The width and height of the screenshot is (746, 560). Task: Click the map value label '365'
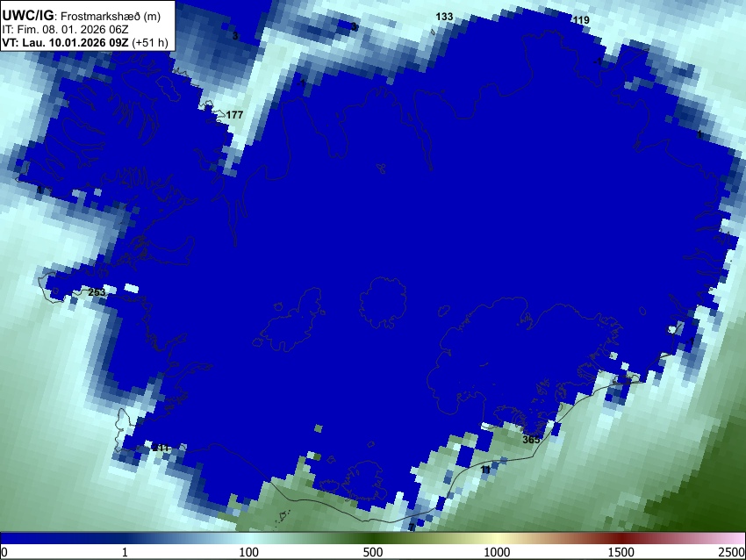pos(532,440)
